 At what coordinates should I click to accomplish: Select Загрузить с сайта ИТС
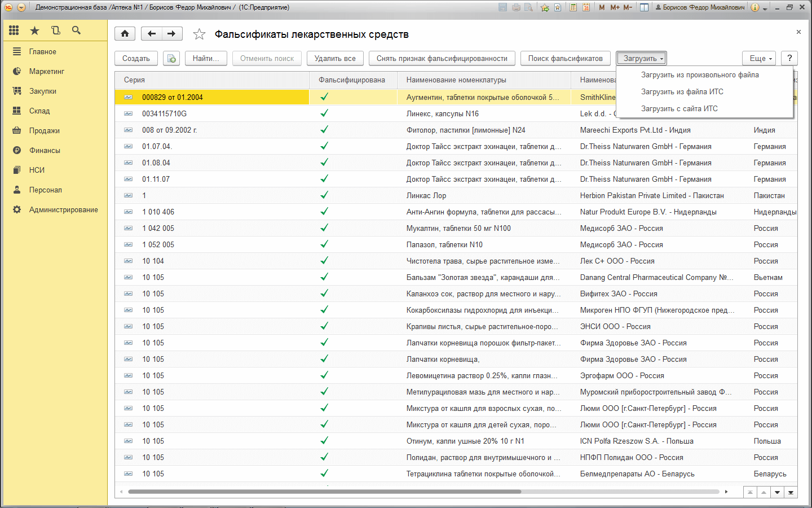(679, 108)
